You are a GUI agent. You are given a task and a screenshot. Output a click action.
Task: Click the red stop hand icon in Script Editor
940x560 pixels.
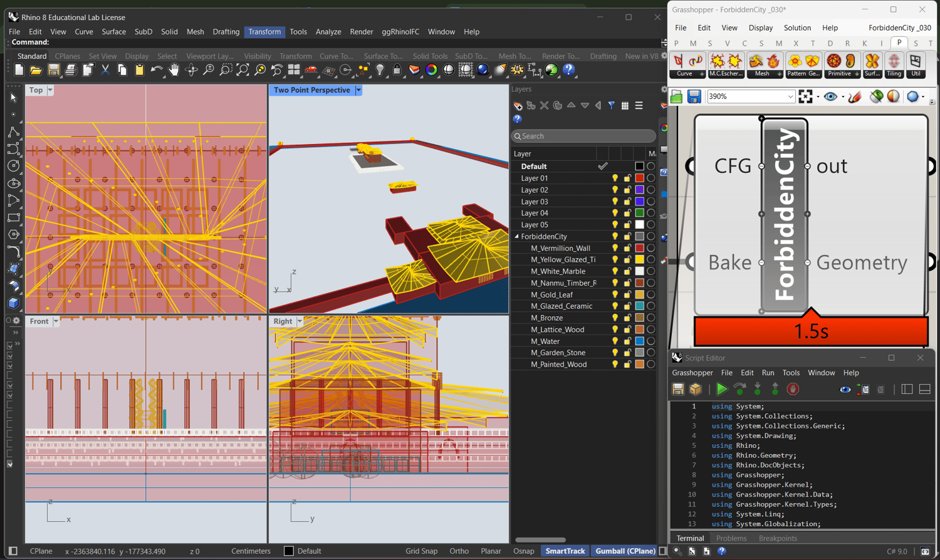(x=793, y=390)
